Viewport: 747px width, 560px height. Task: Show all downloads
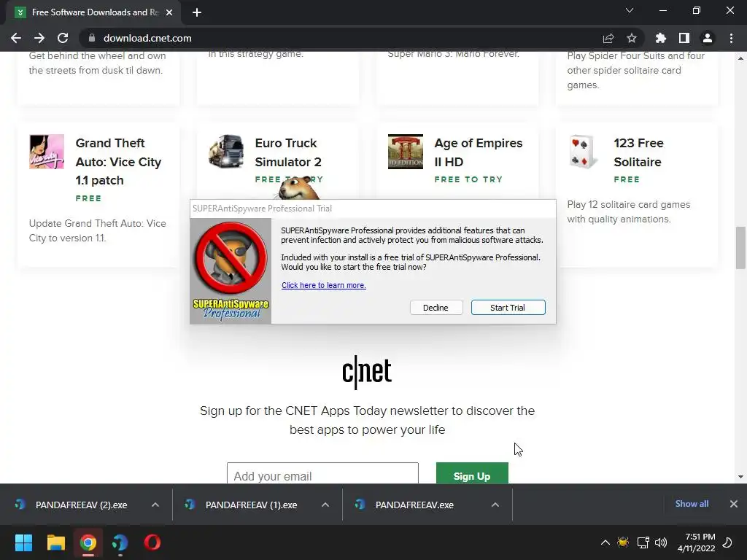[x=692, y=504]
